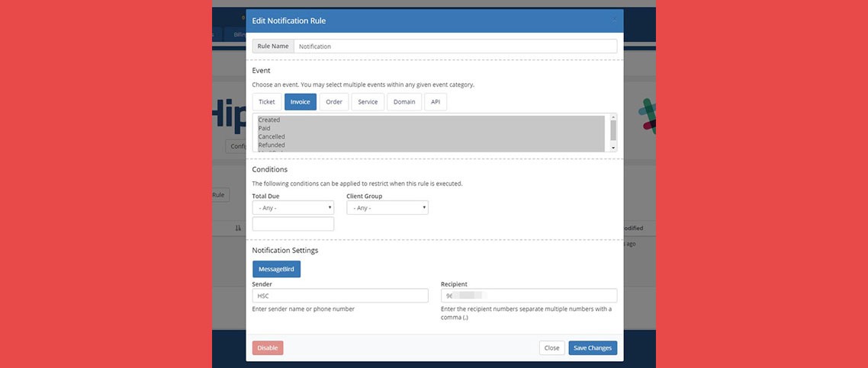Image resolution: width=868 pixels, height=368 pixels.
Task: Open the API event tab
Action: pos(436,102)
